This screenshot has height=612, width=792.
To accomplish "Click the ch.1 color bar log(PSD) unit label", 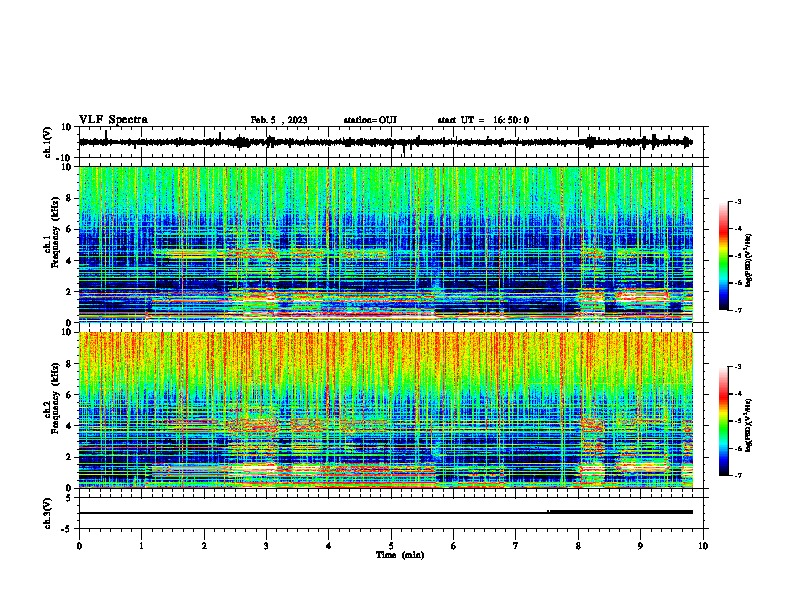I will 748,260.
